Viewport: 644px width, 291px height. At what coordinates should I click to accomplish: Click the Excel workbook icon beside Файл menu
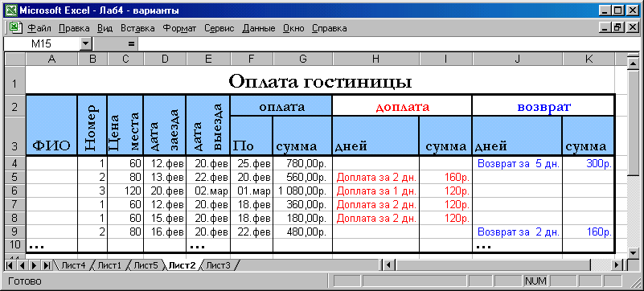click(x=15, y=28)
